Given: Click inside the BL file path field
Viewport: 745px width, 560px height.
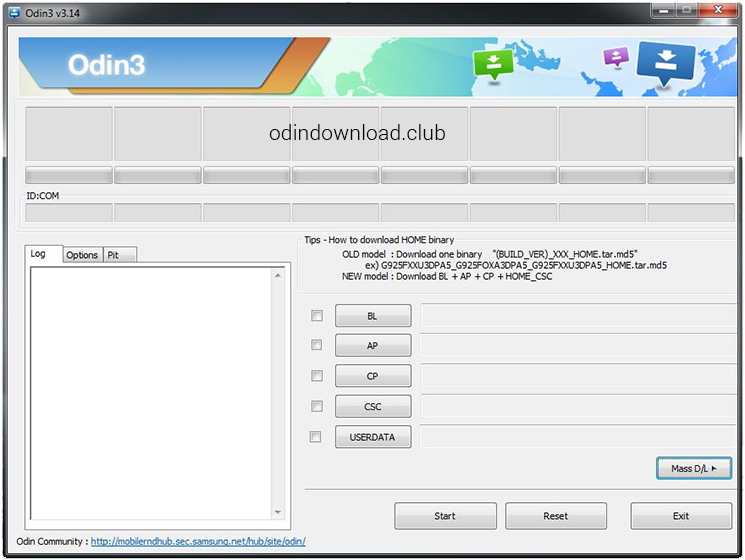Looking at the screenshot, I should pos(578,316).
